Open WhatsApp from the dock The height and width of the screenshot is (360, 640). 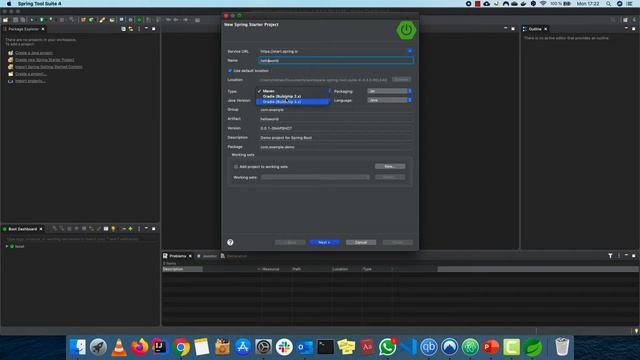coord(387,347)
